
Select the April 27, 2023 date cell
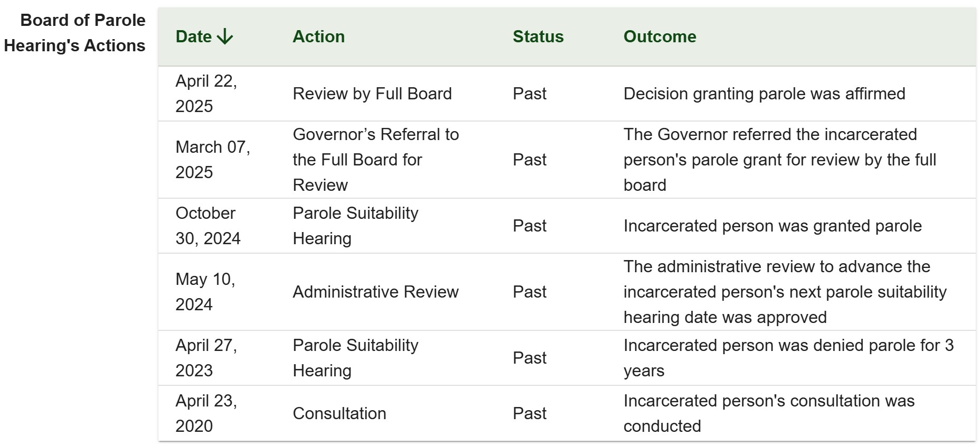(x=206, y=358)
